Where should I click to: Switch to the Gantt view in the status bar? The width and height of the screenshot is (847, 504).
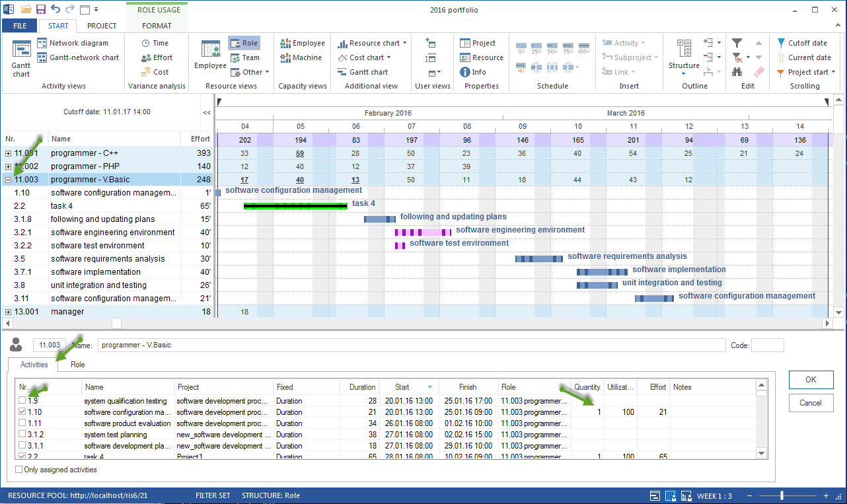tap(655, 495)
